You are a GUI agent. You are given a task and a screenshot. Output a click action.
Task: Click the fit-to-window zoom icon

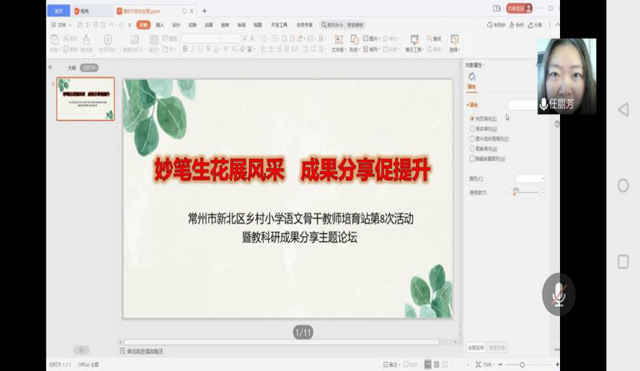(478, 364)
